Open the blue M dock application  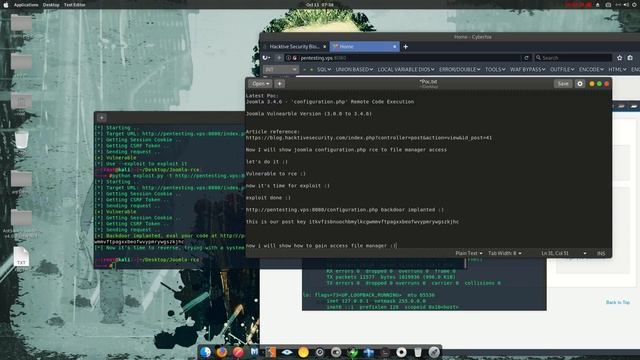click(x=254, y=352)
